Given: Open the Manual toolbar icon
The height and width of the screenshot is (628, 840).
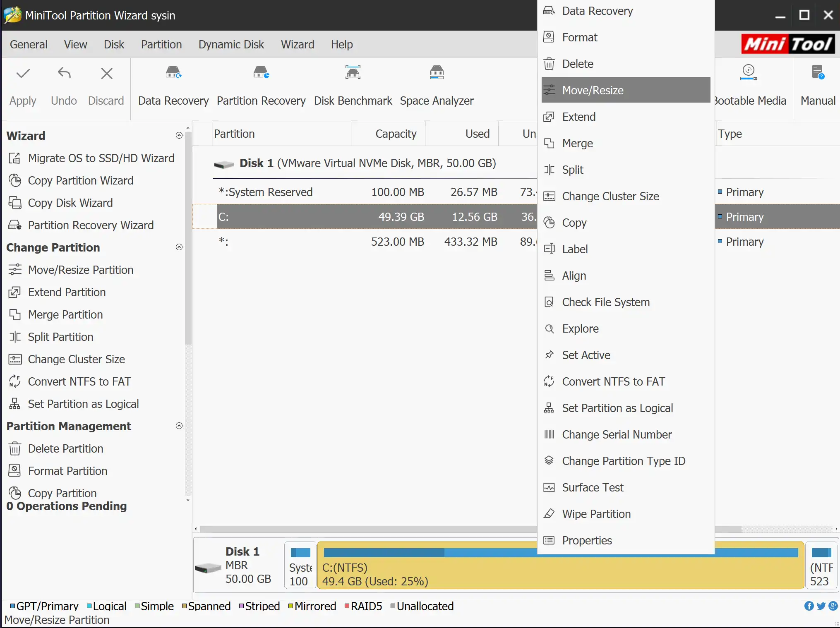Looking at the screenshot, I should 818,72.
